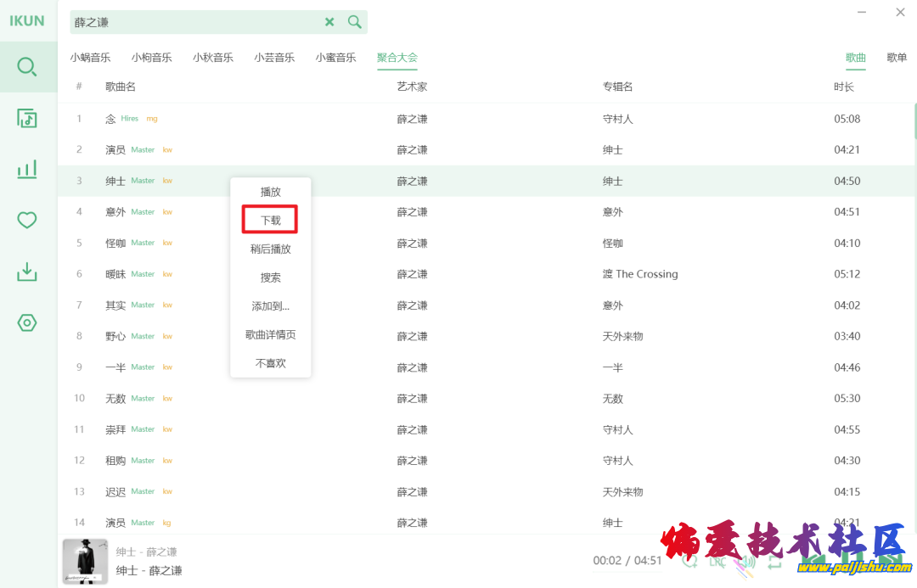The image size is (917, 588).
Task: Select 下载 from the context menu
Action: click(270, 221)
